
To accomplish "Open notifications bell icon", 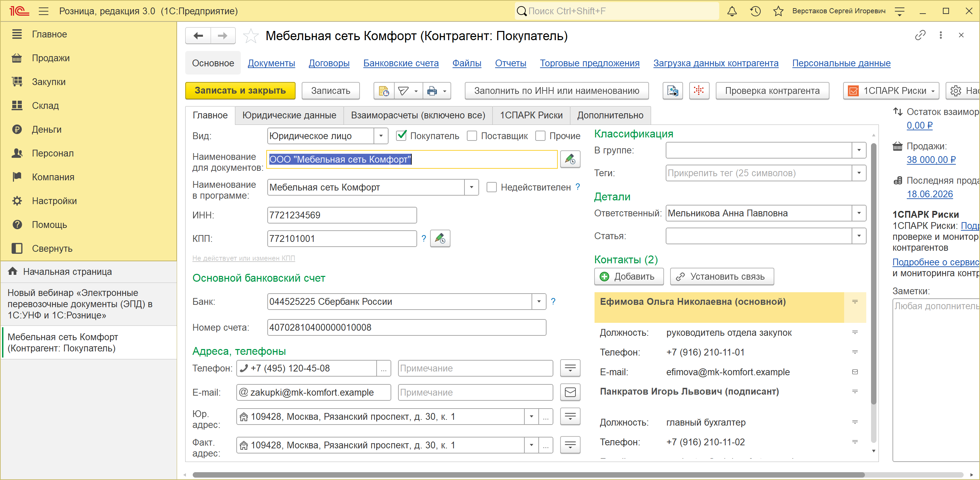I will (x=732, y=11).
